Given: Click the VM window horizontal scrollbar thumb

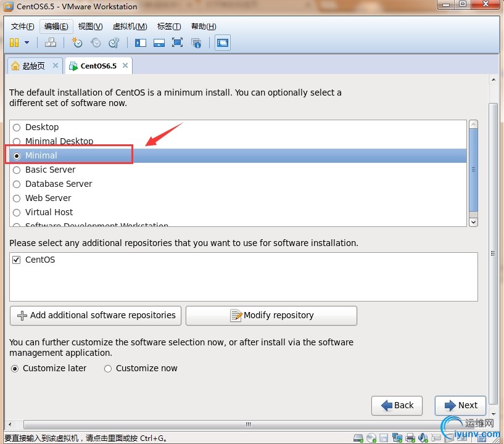Looking at the screenshot, I should pos(247,424).
